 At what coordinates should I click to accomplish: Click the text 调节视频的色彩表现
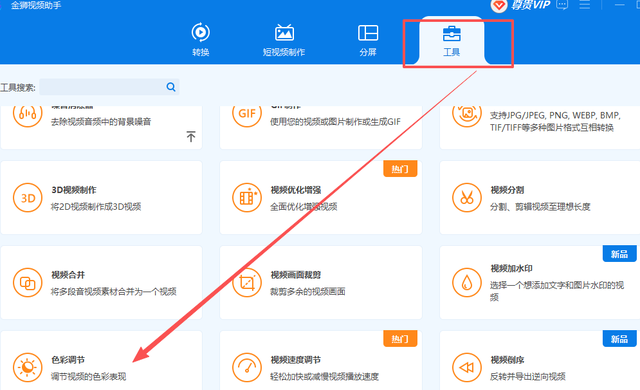coord(89,376)
